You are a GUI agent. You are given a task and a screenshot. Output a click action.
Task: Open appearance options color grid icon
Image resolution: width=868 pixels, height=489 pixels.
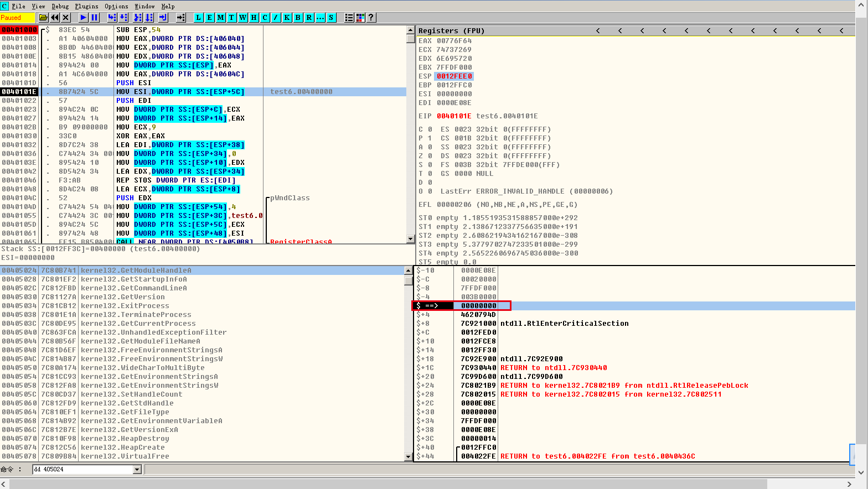(x=360, y=18)
